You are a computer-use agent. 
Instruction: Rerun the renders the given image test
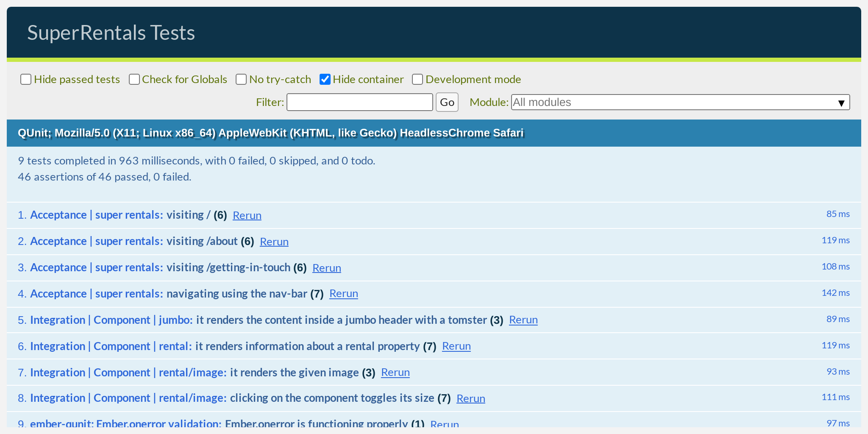pos(395,373)
